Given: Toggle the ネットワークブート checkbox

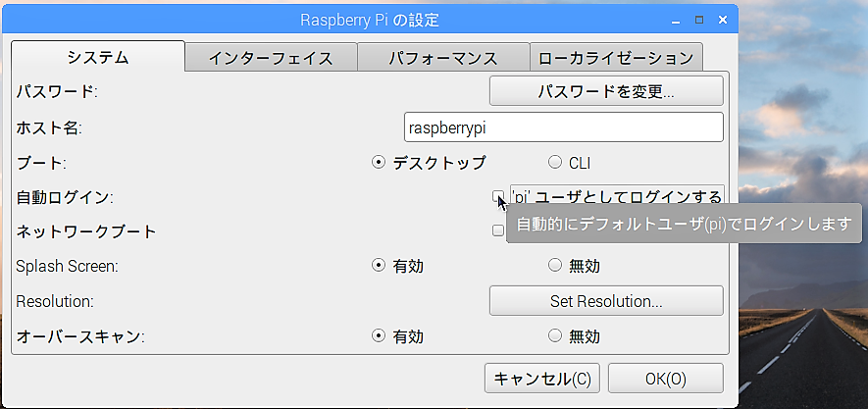Looking at the screenshot, I should (x=497, y=230).
